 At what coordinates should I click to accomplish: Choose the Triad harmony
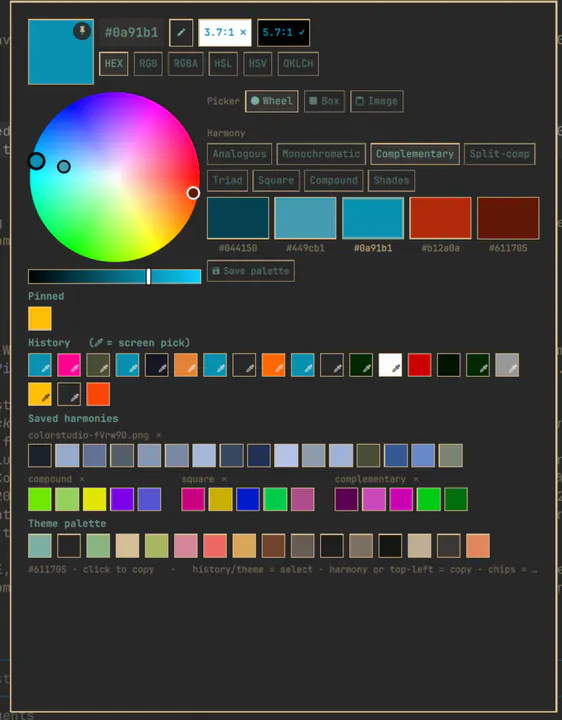click(x=227, y=180)
